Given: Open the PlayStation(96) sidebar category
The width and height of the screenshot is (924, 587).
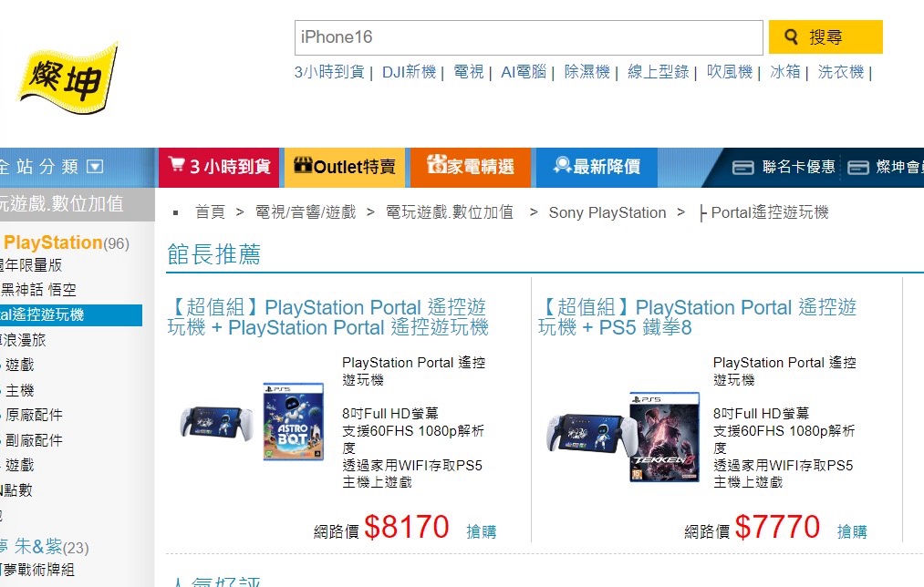Looking at the screenshot, I should pyautogui.click(x=66, y=242).
